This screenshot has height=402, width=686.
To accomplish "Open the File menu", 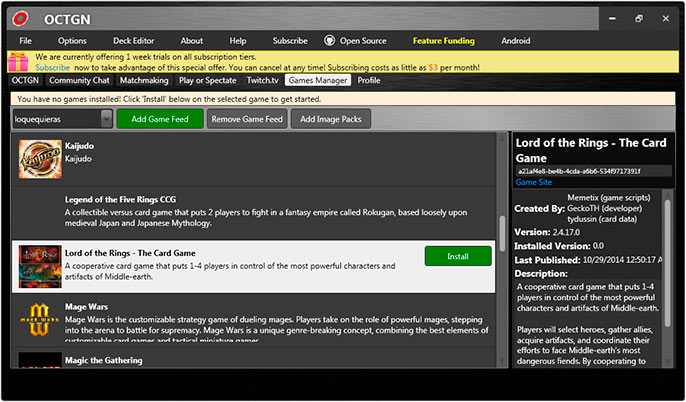I will pos(25,41).
